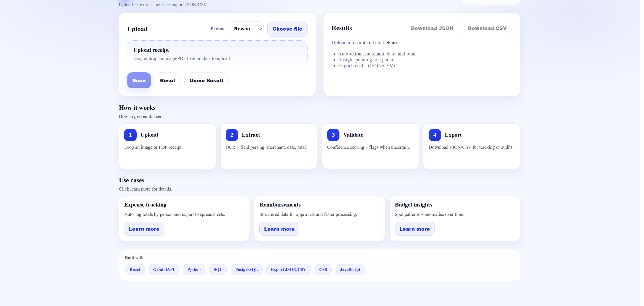
Task: Reset the upload form
Action: tap(167, 81)
